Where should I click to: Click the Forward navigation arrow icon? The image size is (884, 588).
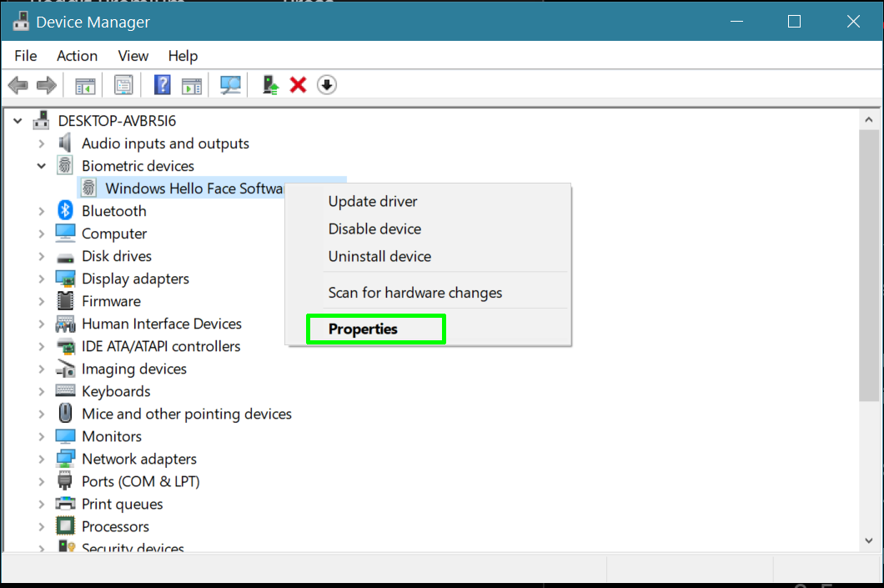pyautogui.click(x=46, y=84)
